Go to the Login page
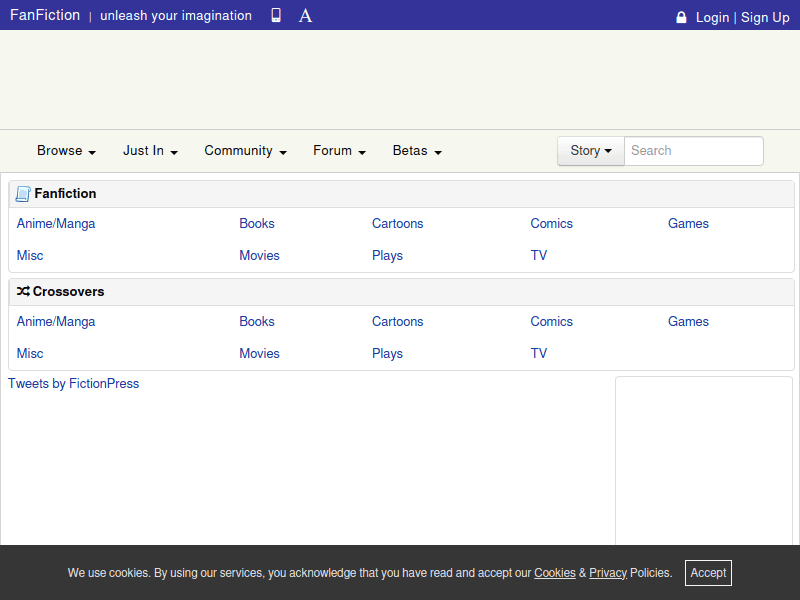800x600 pixels. pyautogui.click(x=712, y=17)
